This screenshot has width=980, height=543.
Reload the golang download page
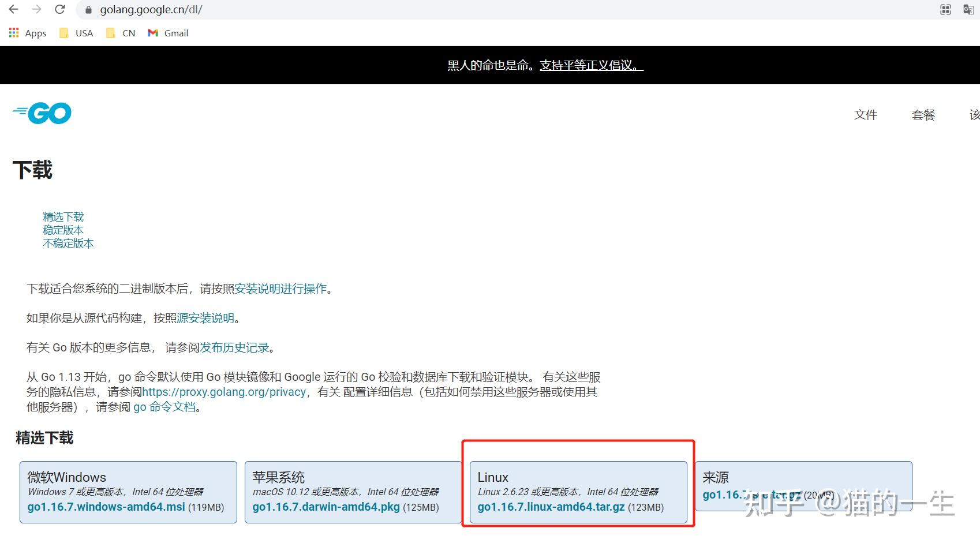[60, 9]
